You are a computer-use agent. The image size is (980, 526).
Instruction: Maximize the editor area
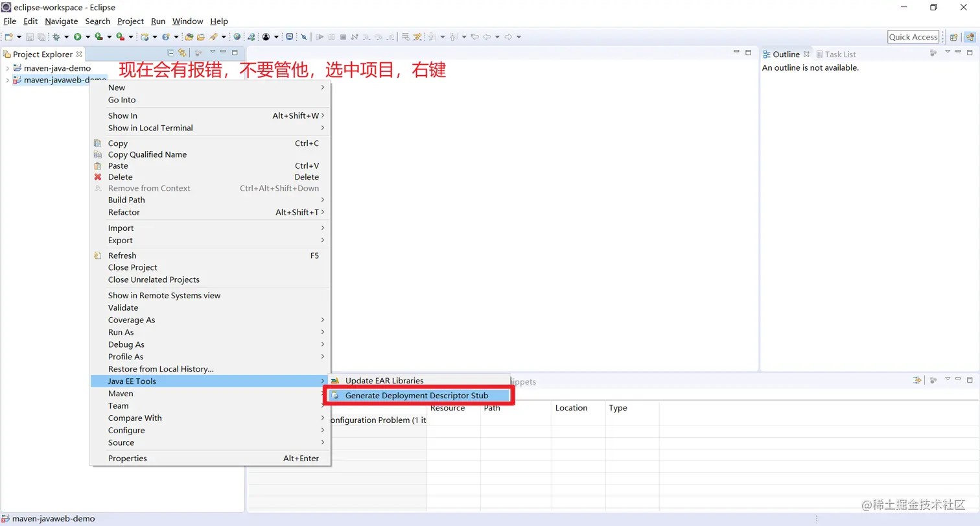(x=748, y=52)
